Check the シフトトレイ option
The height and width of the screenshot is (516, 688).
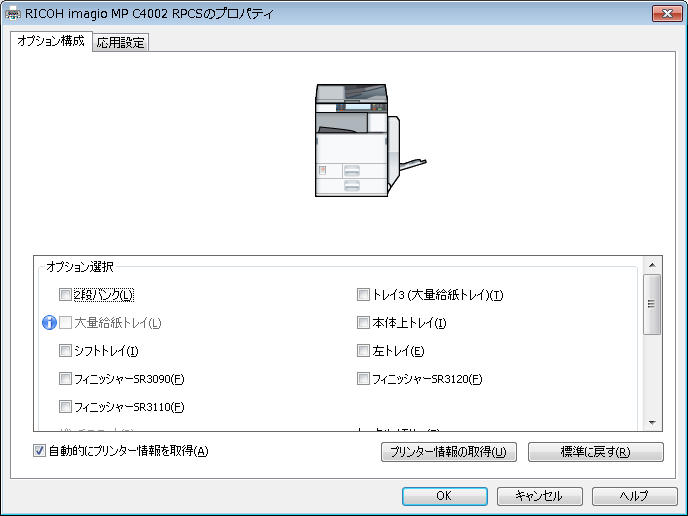point(66,351)
